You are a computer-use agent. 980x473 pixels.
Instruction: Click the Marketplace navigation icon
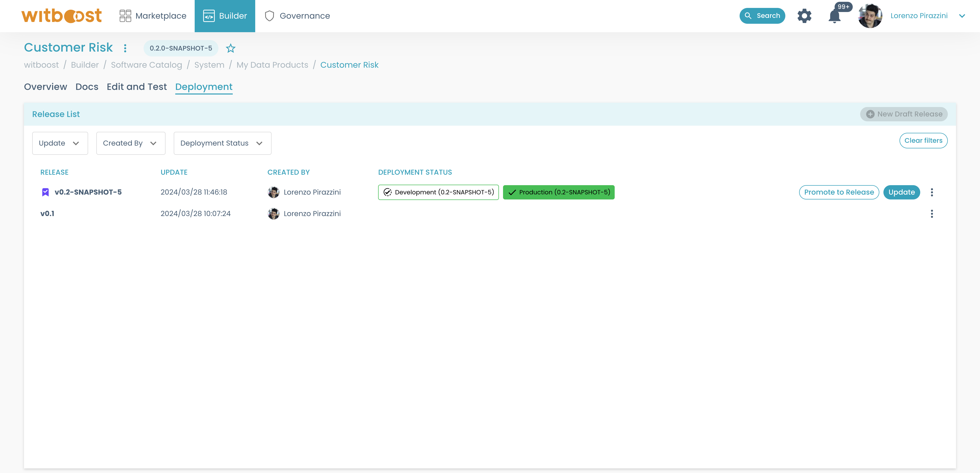point(126,16)
